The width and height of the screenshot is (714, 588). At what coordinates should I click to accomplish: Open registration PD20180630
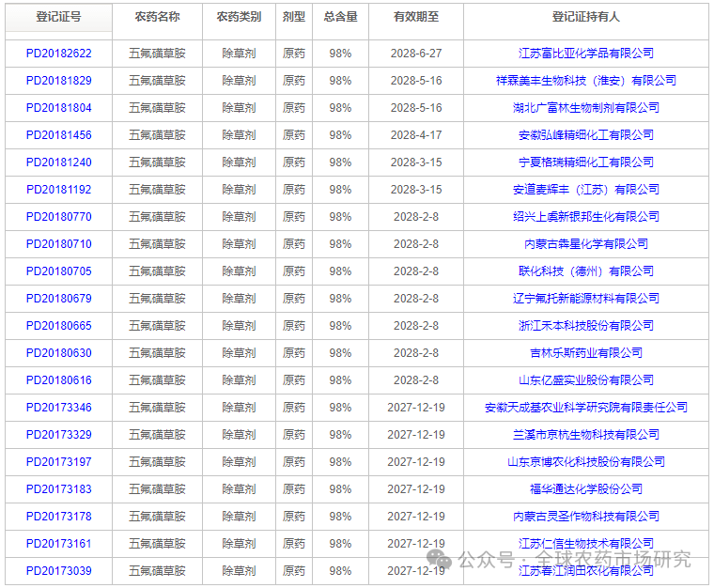point(59,353)
